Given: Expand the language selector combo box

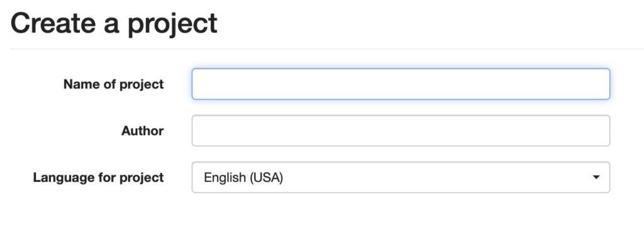Looking at the screenshot, I should tap(401, 178).
